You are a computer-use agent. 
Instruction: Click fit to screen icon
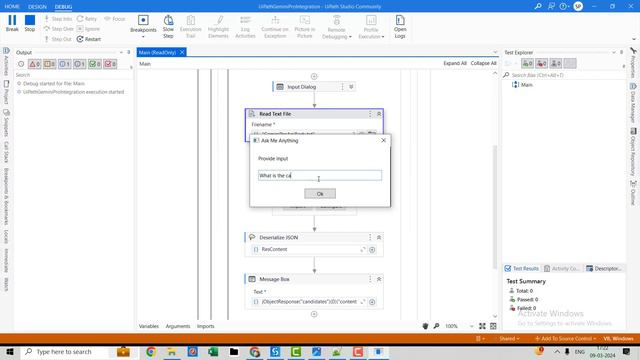coord(482,326)
